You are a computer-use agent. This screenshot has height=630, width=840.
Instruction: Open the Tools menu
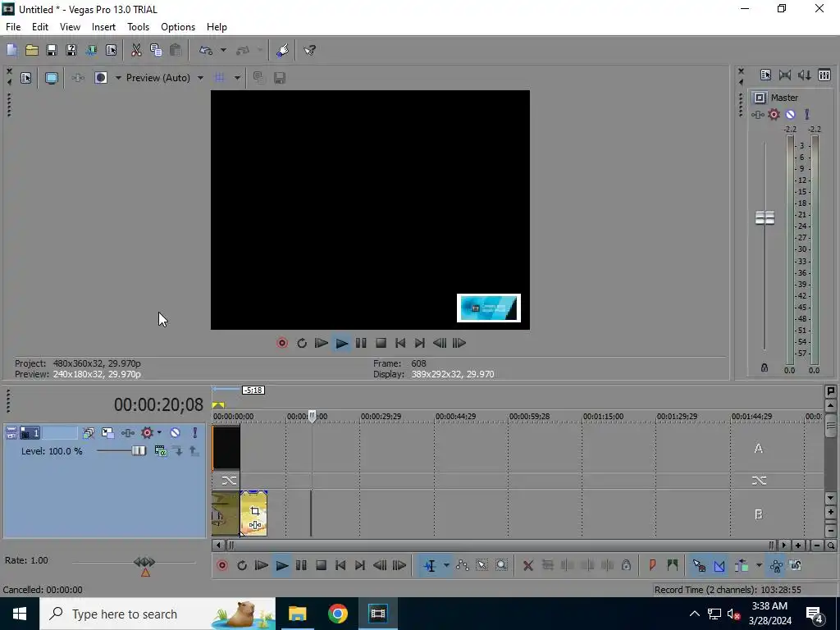pos(138,27)
